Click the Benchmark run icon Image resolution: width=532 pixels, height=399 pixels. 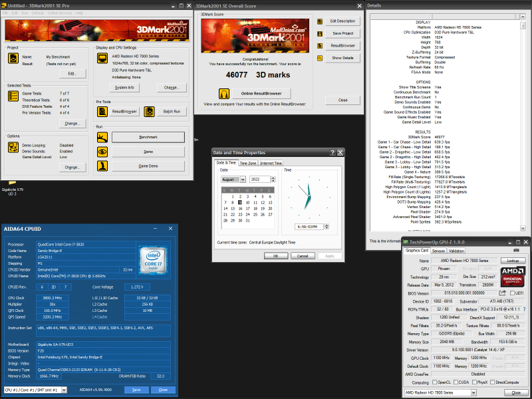[102, 137]
